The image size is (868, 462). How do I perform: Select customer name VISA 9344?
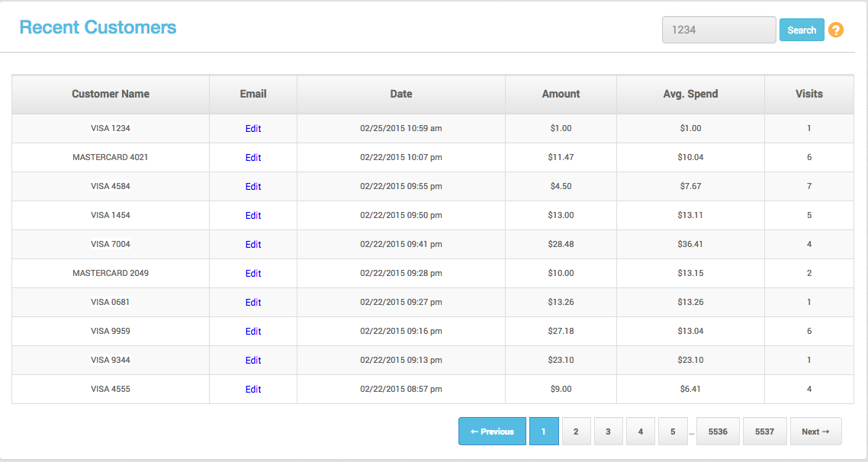tap(111, 360)
